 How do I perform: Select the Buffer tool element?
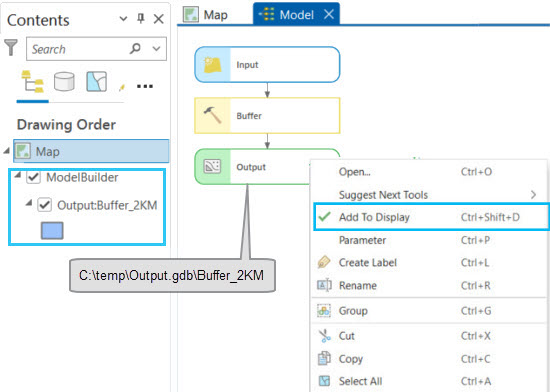(267, 115)
